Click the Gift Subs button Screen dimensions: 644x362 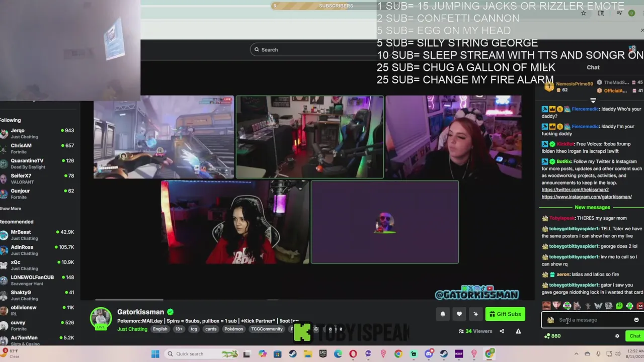[505, 314]
